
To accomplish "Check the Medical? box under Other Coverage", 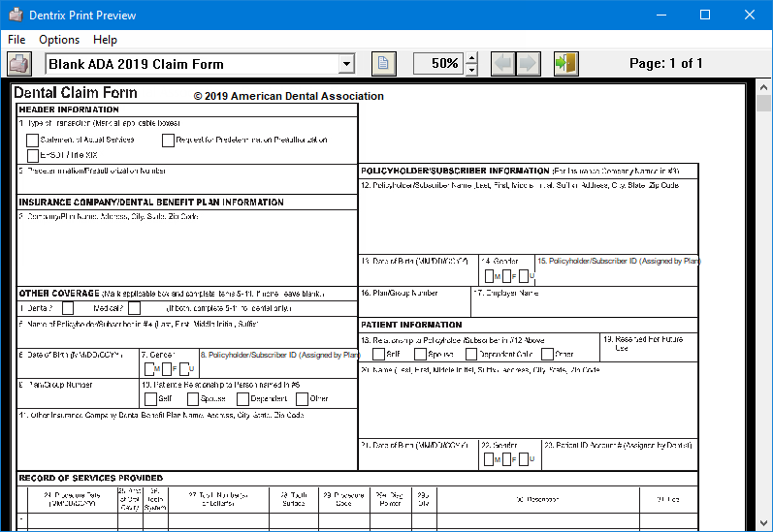I will 134,308.
